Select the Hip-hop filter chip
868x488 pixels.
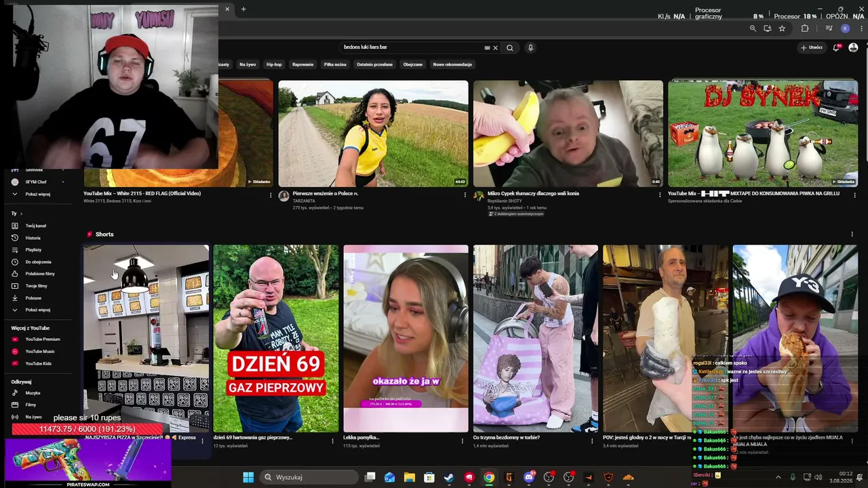click(x=274, y=64)
